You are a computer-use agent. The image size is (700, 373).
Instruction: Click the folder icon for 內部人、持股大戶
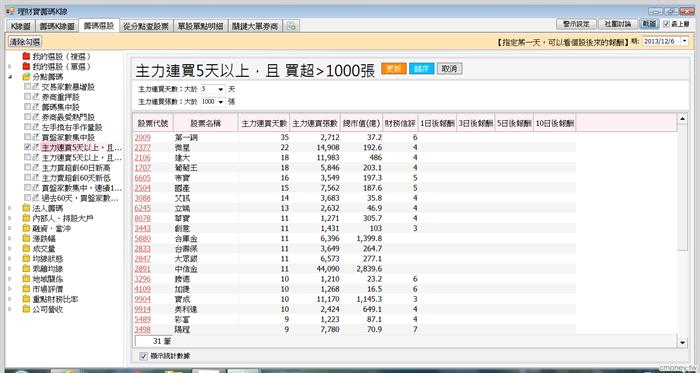pyautogui.click(x=26, y=218)
